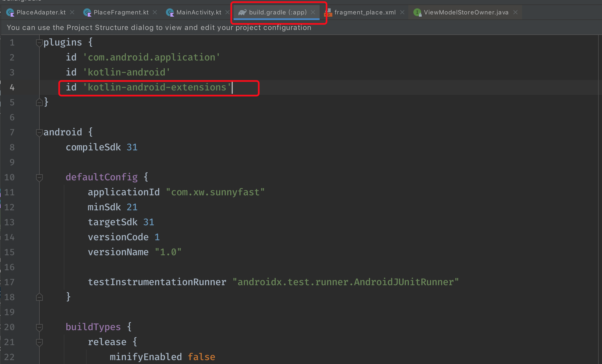Switch to the MainActivity.kt tab
This screenshot has width=602, height=364.
(199, 12)
